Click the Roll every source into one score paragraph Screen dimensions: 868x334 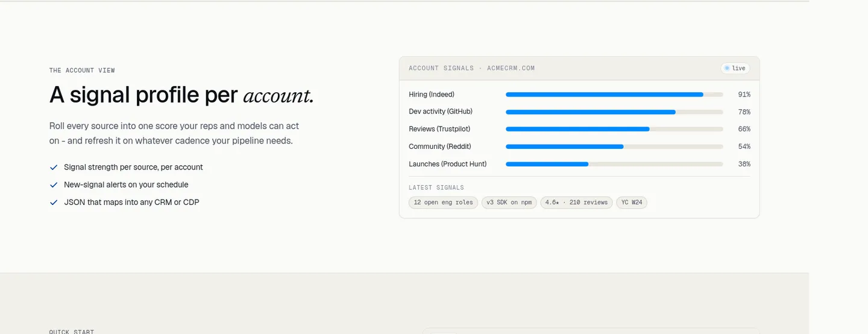point(174,133)
